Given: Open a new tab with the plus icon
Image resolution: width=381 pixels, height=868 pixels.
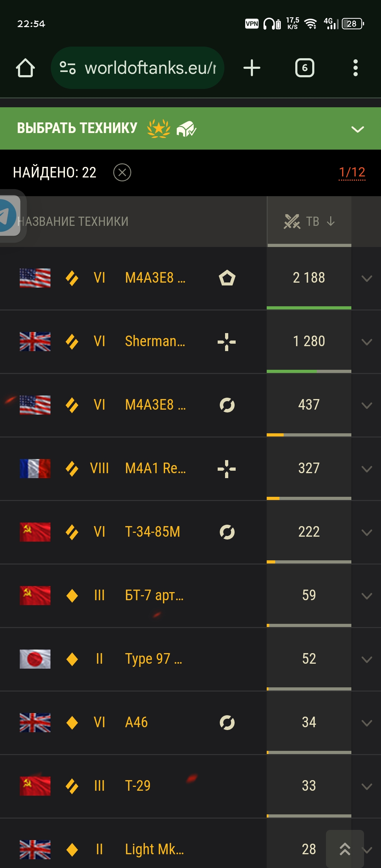Looking at the screenshot, I should [x=252, y=68].
